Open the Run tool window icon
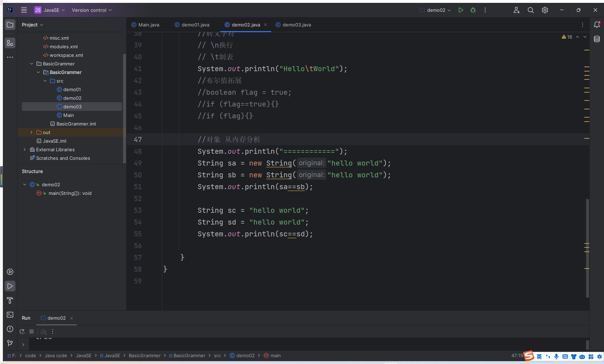The height and width of the screenshot is (364, 604). point(10,286)
